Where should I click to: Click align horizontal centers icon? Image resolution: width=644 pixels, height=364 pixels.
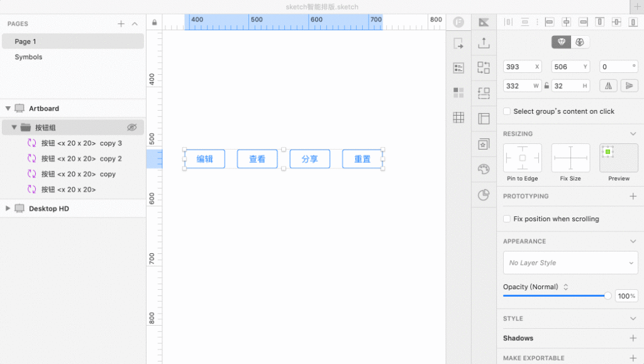pyautogui.click(x=567, y=22)
